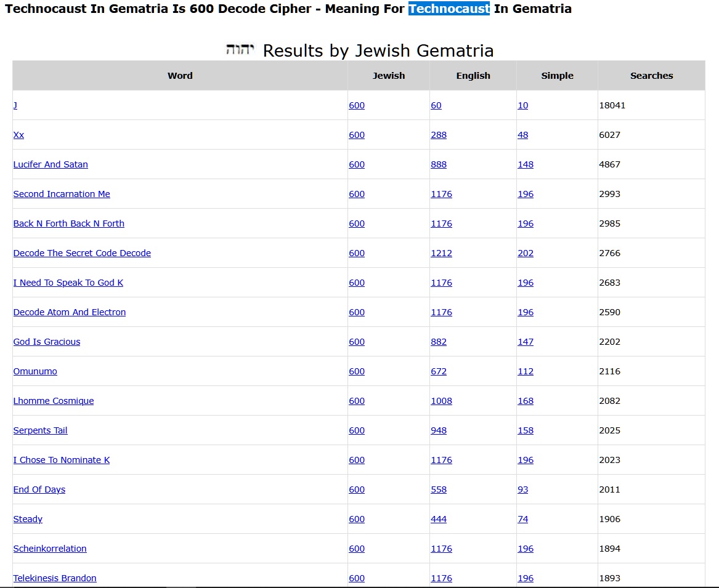719x588 pixels.
Task: Click Simple value 74 for Steady
Action: pos(522,519)
